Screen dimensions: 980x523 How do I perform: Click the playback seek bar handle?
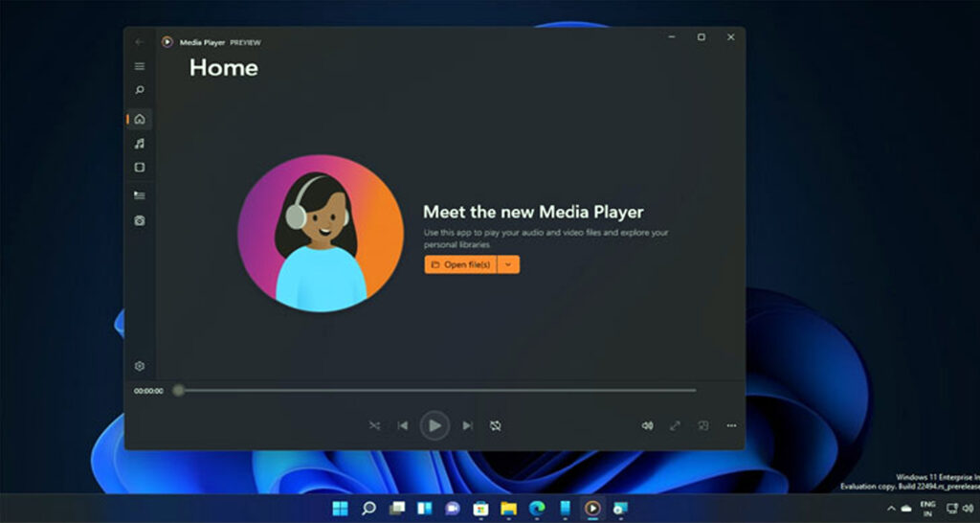tap(179, 391)
